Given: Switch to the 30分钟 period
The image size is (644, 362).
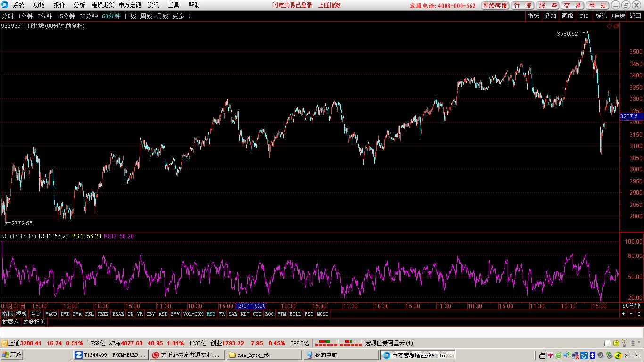Looking at the screenshot, I should 89,16.
